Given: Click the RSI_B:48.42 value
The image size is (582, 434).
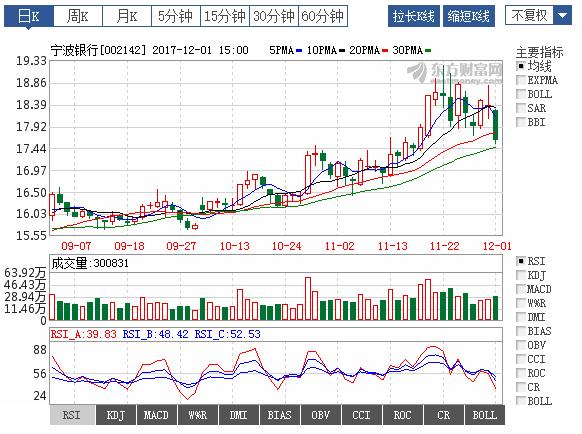Looking at the screenshot, I should click(x=156, y=334).
